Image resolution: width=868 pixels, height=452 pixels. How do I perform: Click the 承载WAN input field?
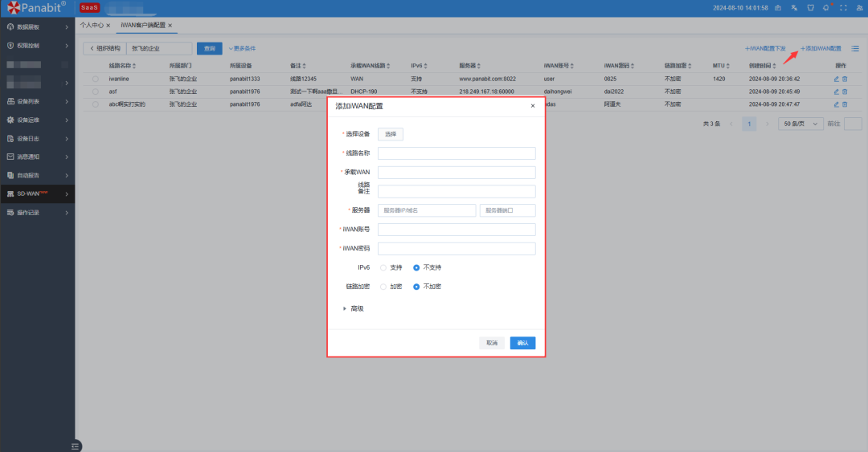[x=457, y=173]
